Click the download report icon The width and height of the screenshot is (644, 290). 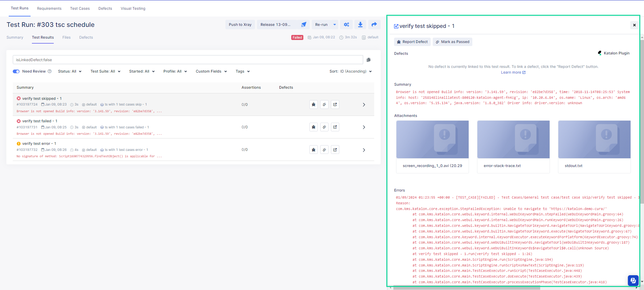pyautogui.click(x=360, y=25)
